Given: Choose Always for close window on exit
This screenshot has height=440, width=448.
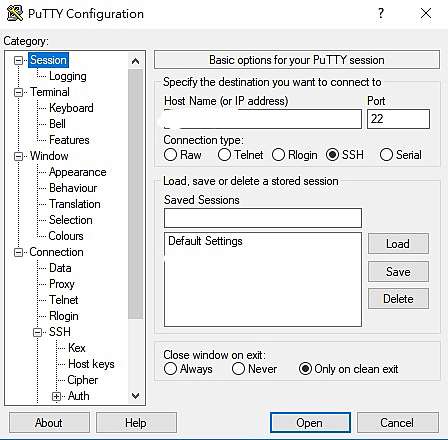Looking at the screenshot, I should (170, 369).
